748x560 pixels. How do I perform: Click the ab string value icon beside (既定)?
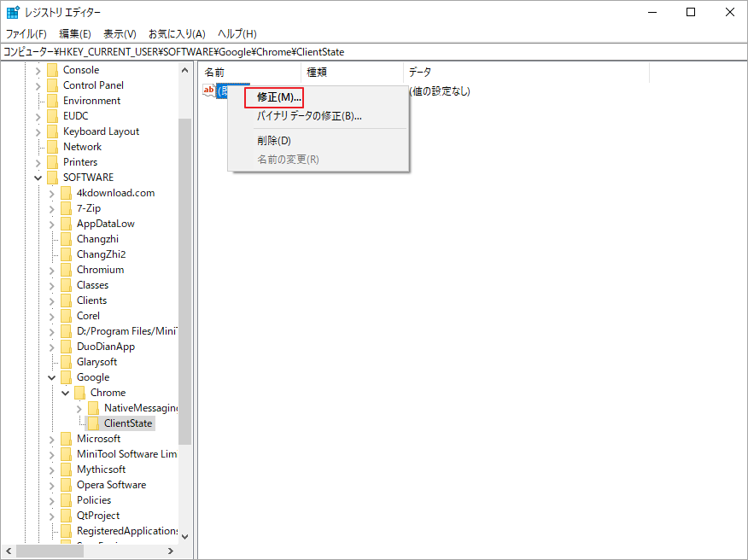208,90
